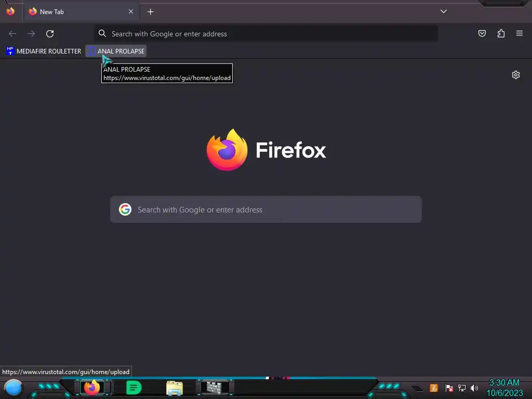Open the volume speaker tray icon
The height and width of the screenshot is (399, 532).
point(474,388)
